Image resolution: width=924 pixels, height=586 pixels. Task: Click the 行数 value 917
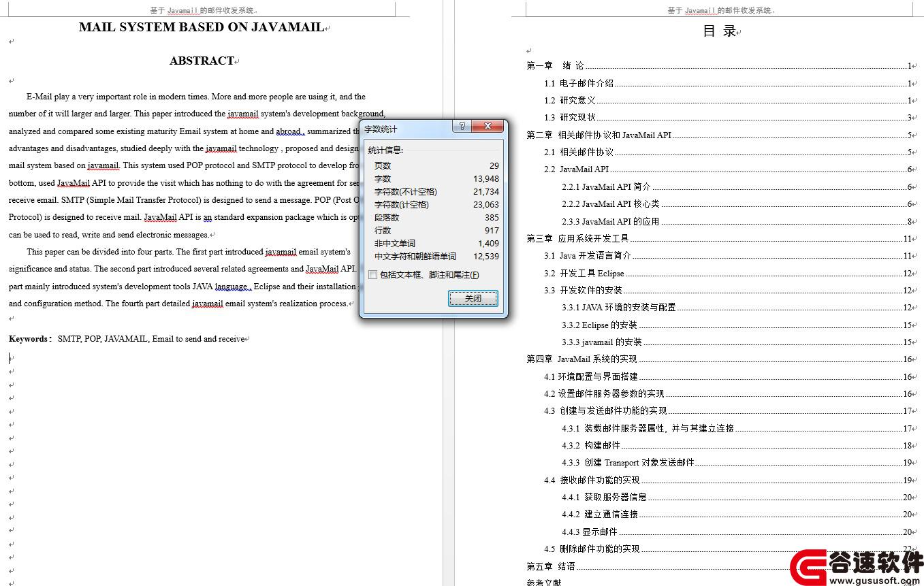tap(492, 230)
